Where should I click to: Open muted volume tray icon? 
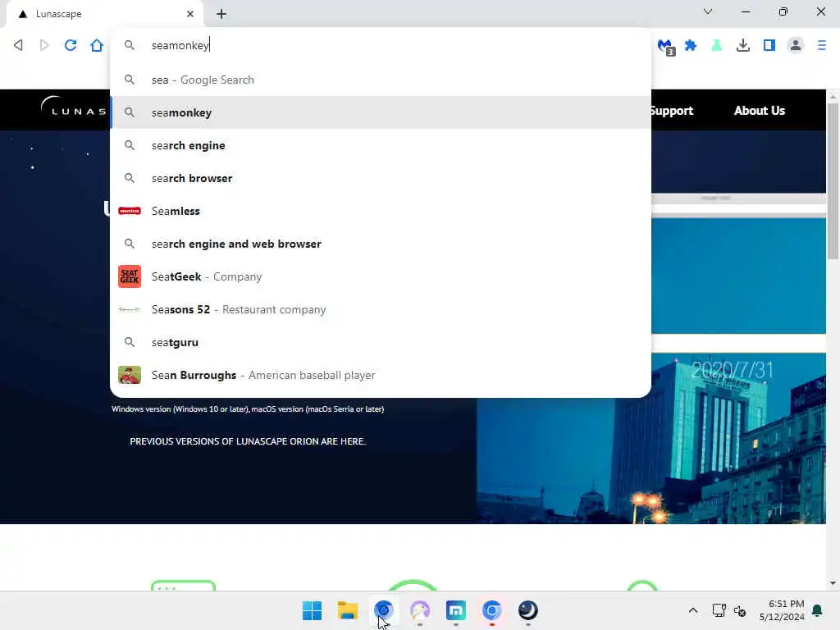point(740,610)
